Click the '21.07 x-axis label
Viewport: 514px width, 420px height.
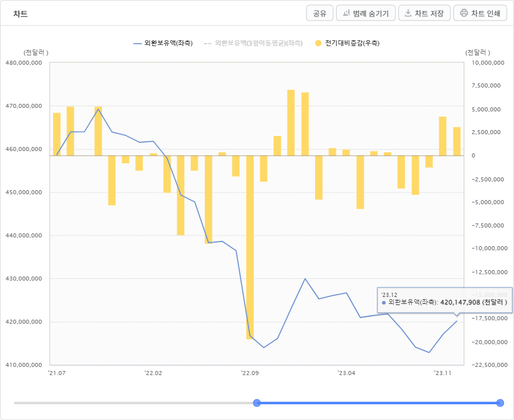57,373
